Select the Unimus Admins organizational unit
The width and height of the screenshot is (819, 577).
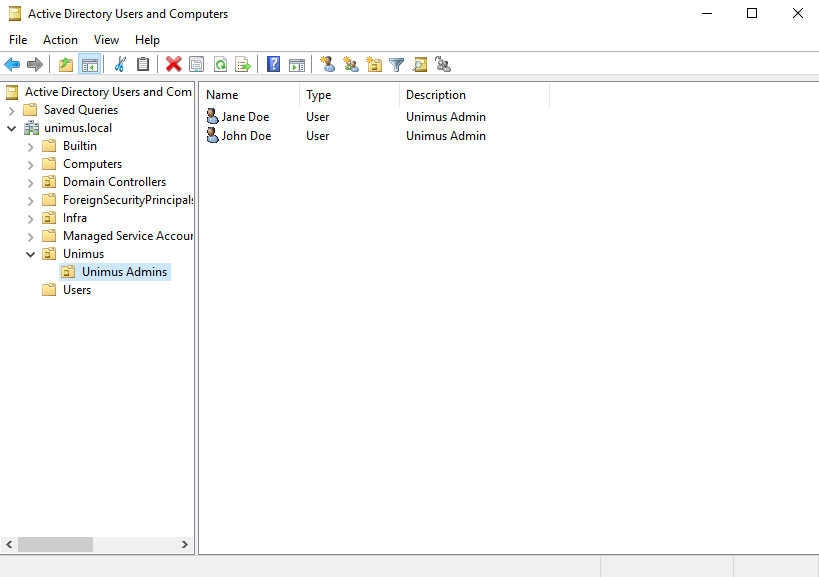pyautogui.click(x=125, y=271)
